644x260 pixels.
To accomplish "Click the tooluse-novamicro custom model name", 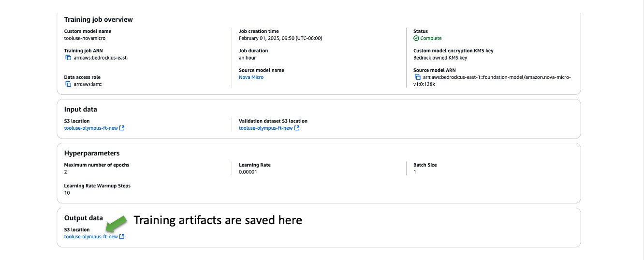I will tap(85, 38).
